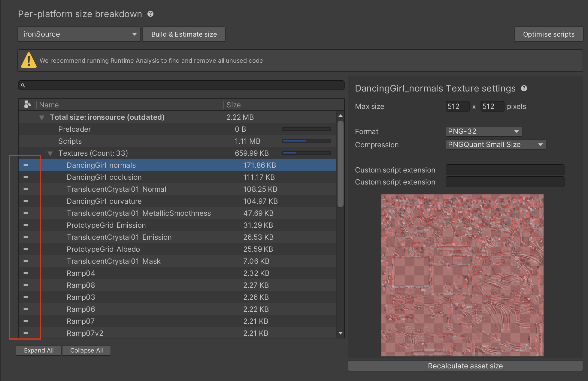The height and width of the screenshot is (381, 588).
Task: Open the ironSource platform dropdown
Action: [x=79, y=34]
